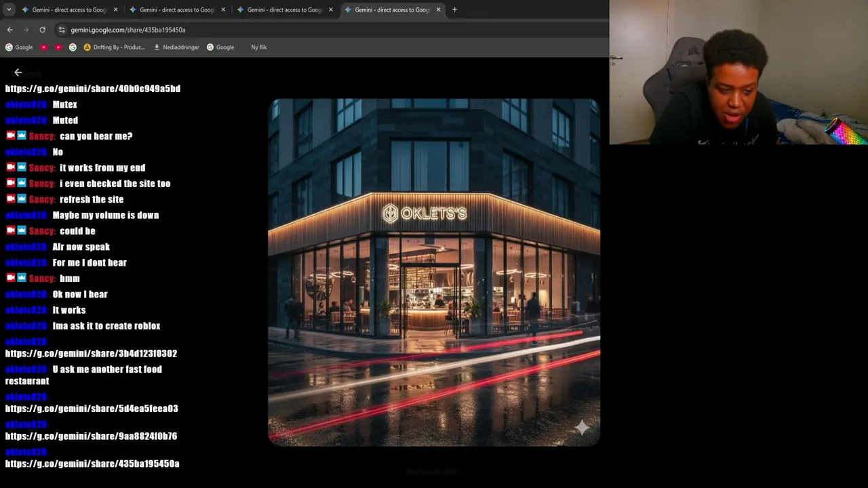
Task: Click message "Maybe my volume is down"
Action: 106,216
